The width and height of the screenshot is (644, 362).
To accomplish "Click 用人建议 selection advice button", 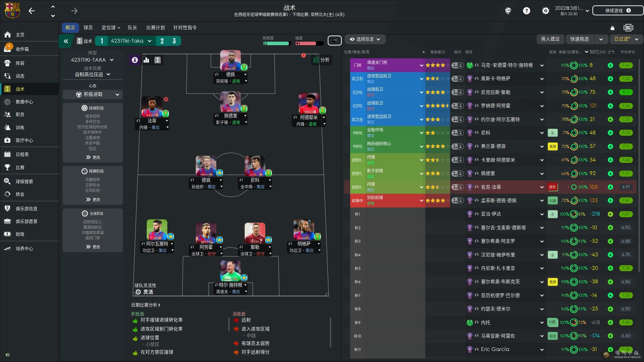I will click(550, 39).
